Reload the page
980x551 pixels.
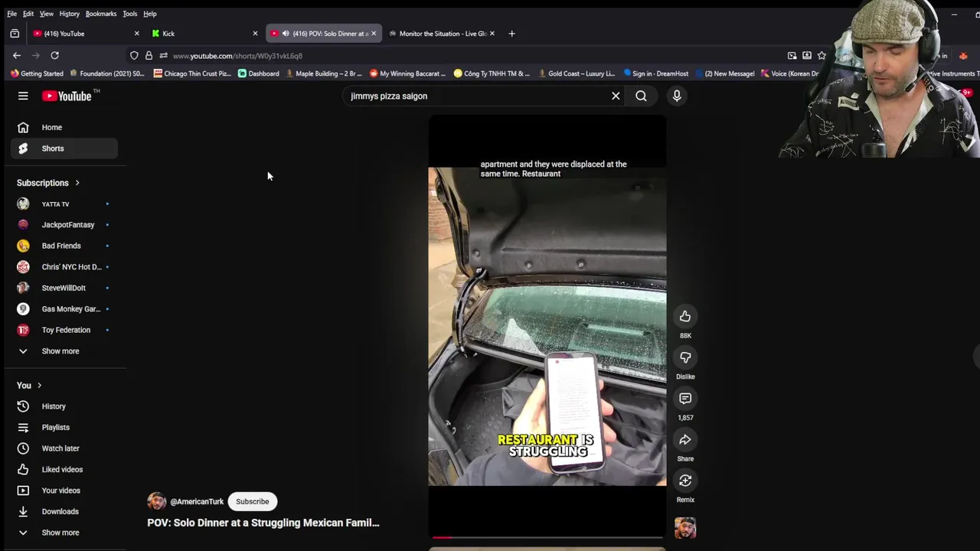(x=54, y=55)
